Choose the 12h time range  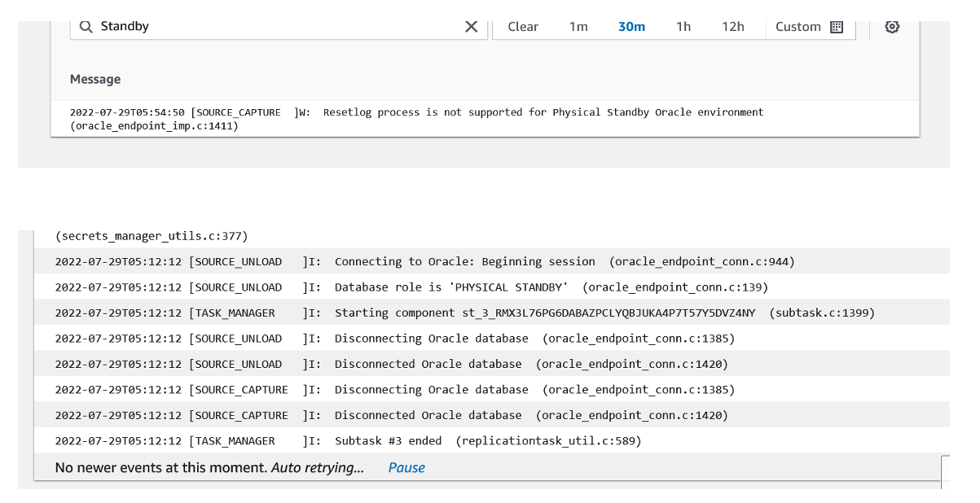[x=732, y=27]
